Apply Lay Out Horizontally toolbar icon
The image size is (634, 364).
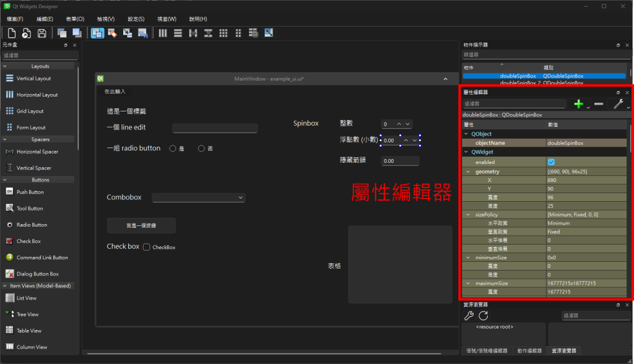[163, 33]
